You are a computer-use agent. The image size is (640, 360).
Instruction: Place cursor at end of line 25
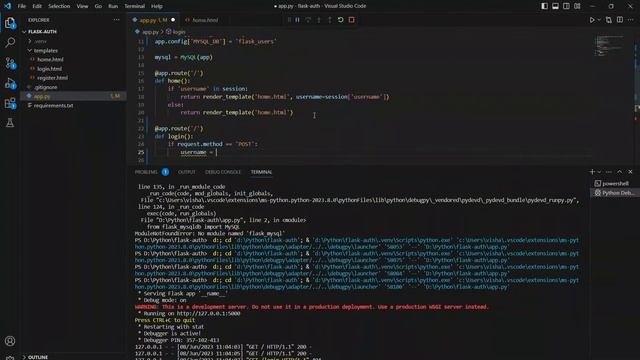pos(218,152)
